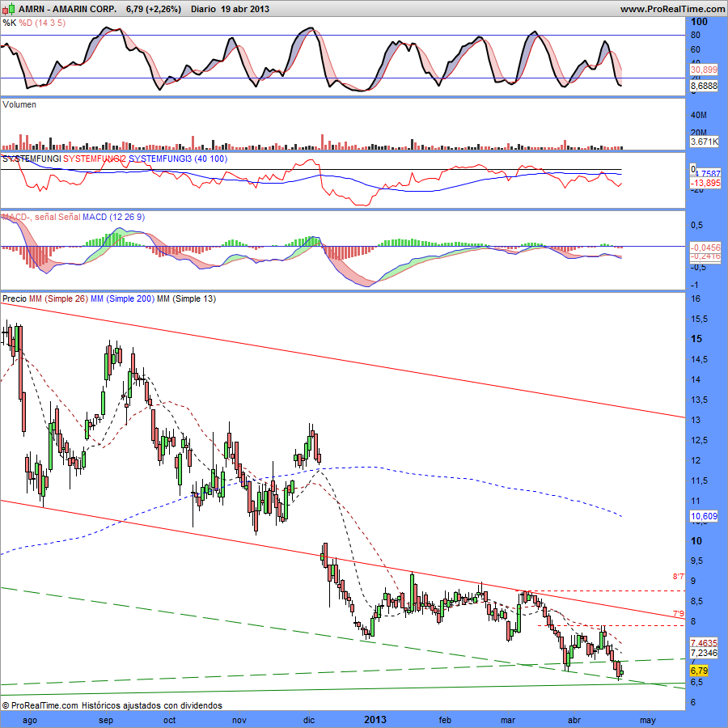Click the Volumen panel label

pos(19,105)
